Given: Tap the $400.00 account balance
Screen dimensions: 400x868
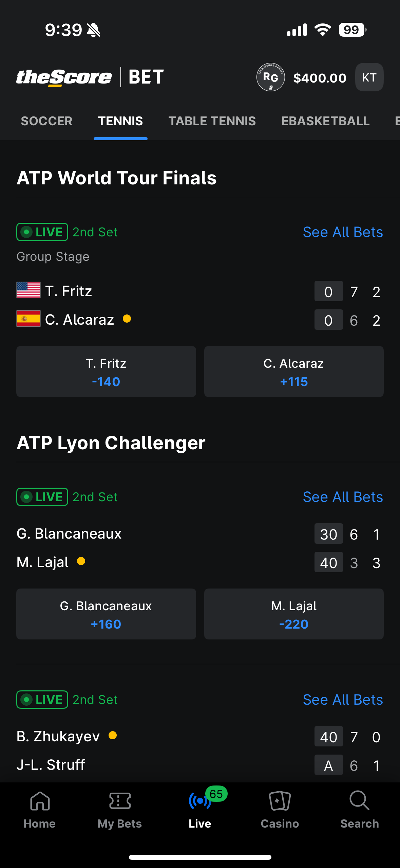Looking at the screenshot, I should click(x=320, y=78).
